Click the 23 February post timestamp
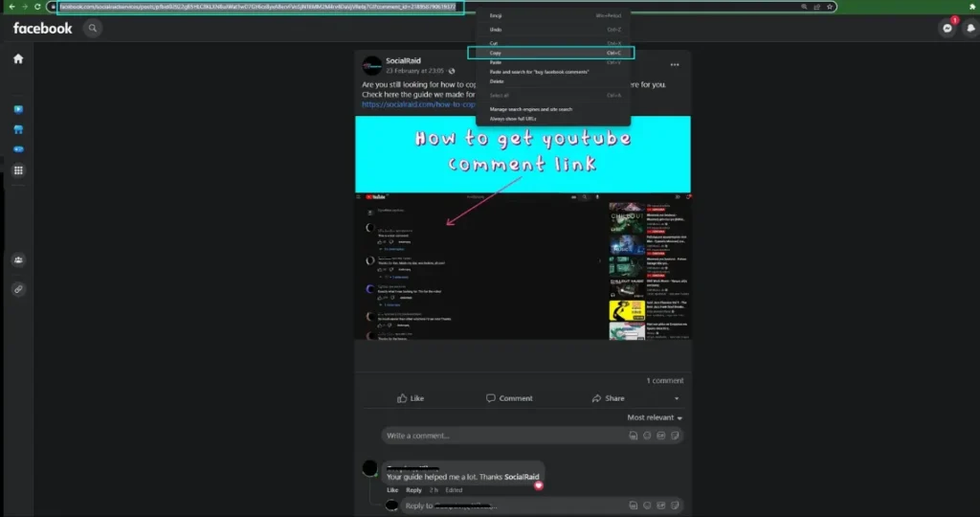Screen dimensions: 980x517 [415, 71]
